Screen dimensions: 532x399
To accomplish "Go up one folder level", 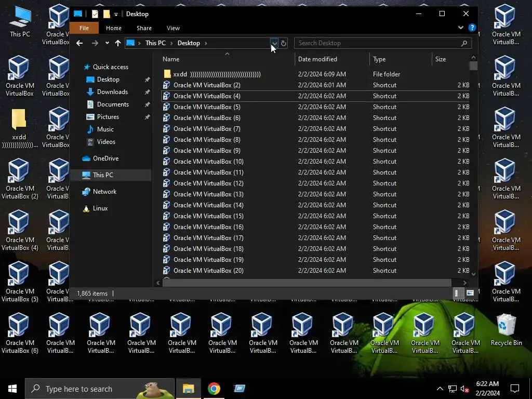I will (x=118, y=43).
